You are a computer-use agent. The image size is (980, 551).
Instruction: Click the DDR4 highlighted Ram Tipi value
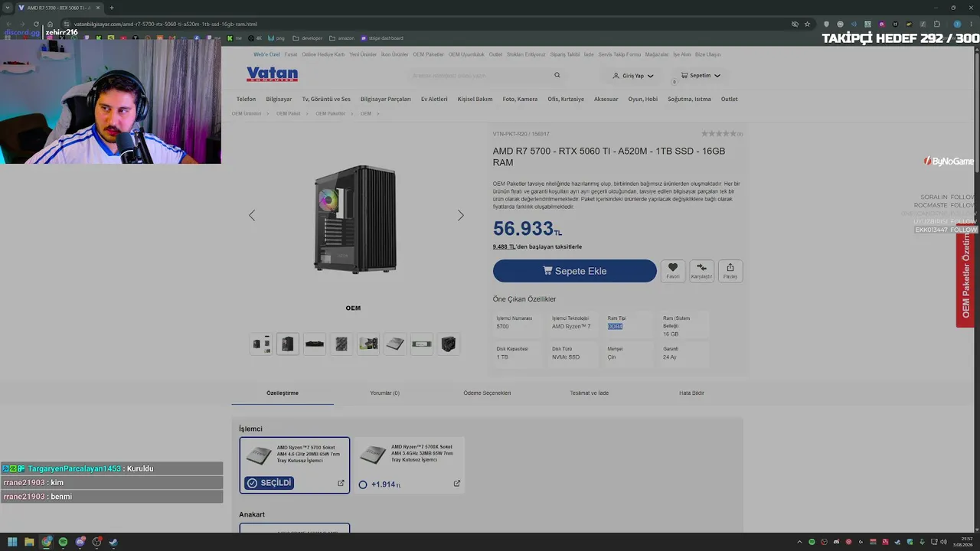[615, 327]
